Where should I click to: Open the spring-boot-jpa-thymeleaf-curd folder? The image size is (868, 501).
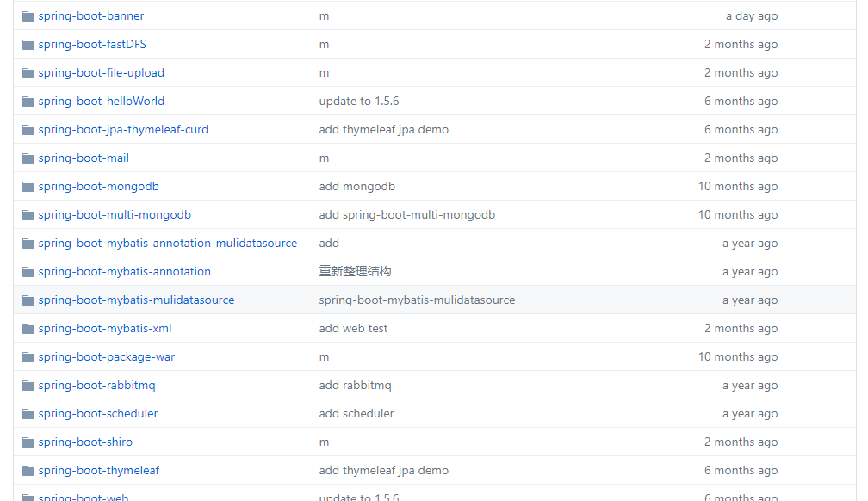pyautogui.click(x=123, y=129)
